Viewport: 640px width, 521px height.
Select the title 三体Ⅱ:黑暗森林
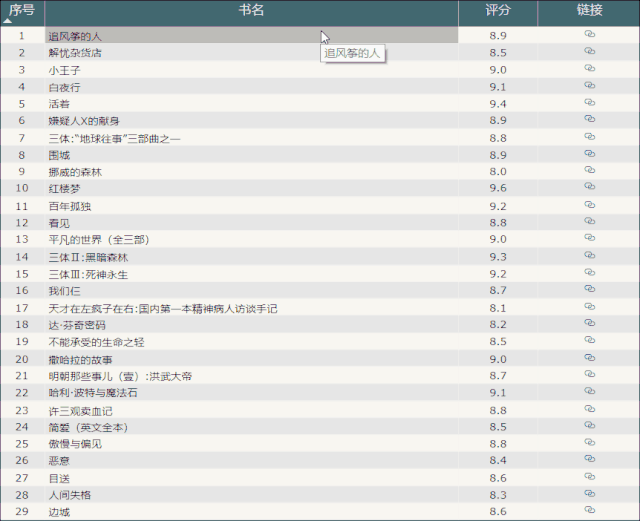[x=88, y=257]
